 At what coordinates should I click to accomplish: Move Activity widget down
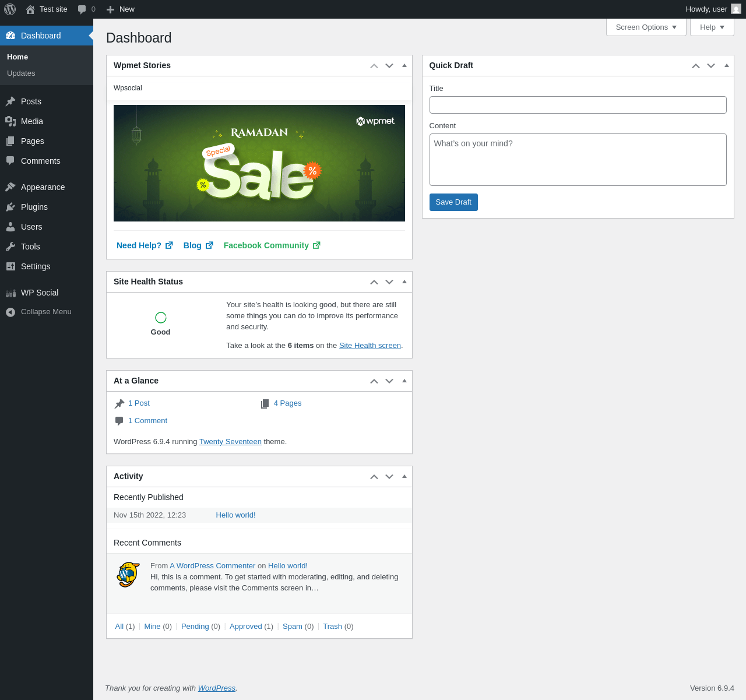tap(389, 477)
